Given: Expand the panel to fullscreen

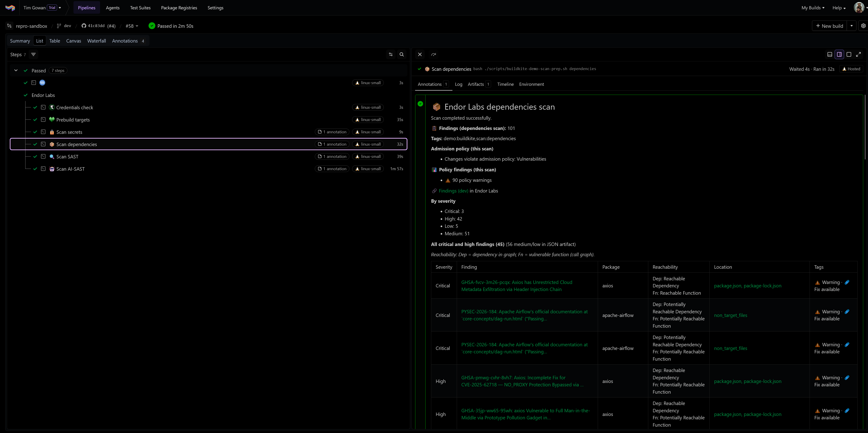Looking at the screenshot, I should point(859,54).
